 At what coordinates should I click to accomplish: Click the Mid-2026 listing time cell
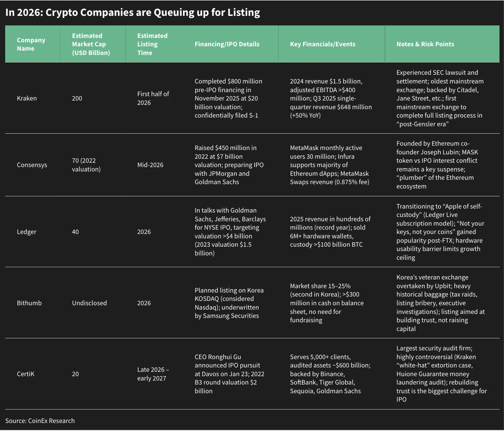(x=150, y=165)
